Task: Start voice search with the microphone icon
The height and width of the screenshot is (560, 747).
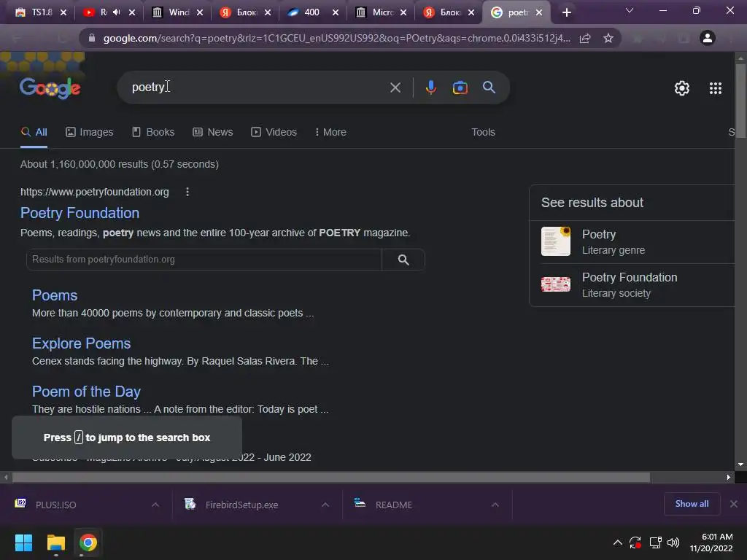Action: 430,87
